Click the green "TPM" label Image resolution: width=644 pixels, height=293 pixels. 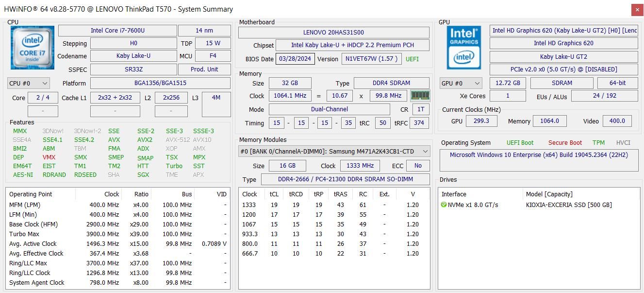pyautogui.click(x=598, y=143)
